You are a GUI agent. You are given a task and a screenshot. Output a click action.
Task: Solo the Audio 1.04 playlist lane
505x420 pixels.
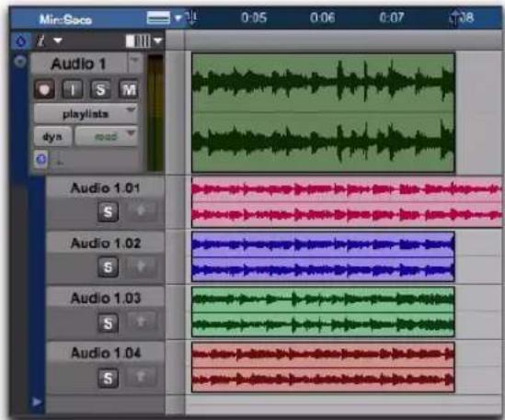pos(108,378)
